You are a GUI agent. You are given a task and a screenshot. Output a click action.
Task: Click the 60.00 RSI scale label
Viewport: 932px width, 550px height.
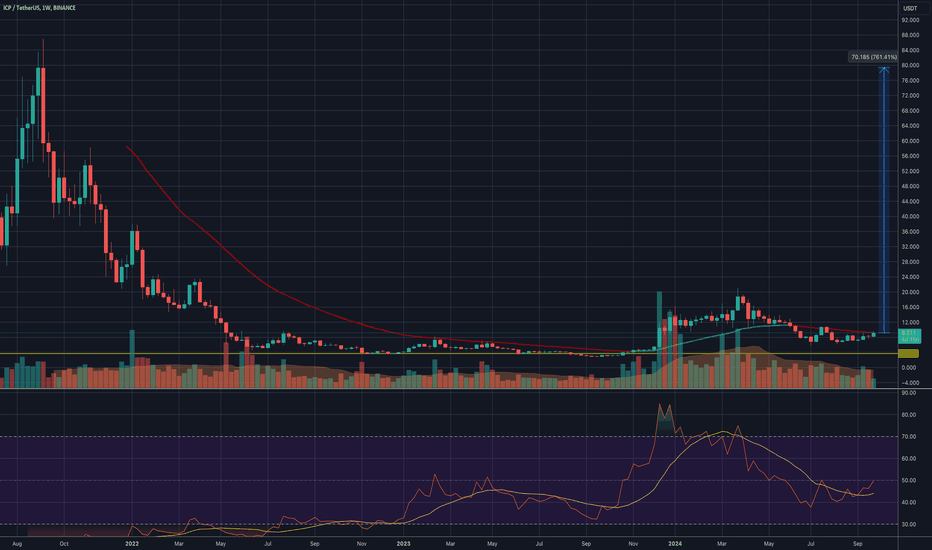[x=911, y=458]
